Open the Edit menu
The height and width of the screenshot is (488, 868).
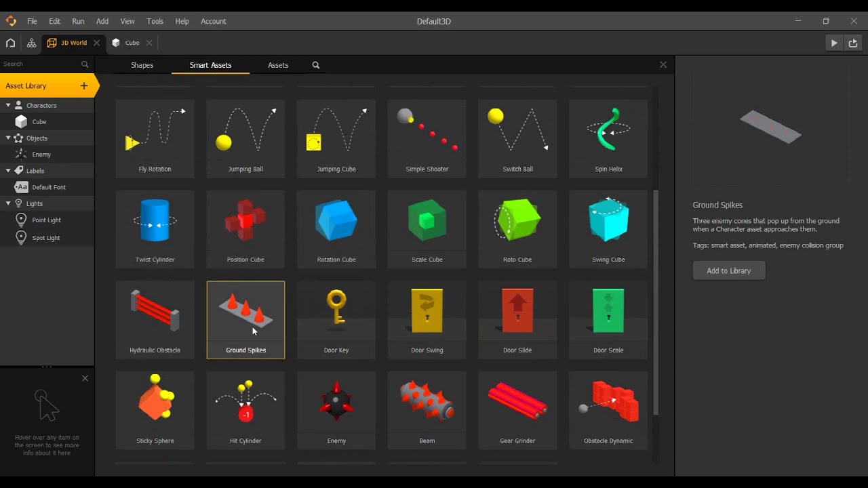(x=54, y=21)
